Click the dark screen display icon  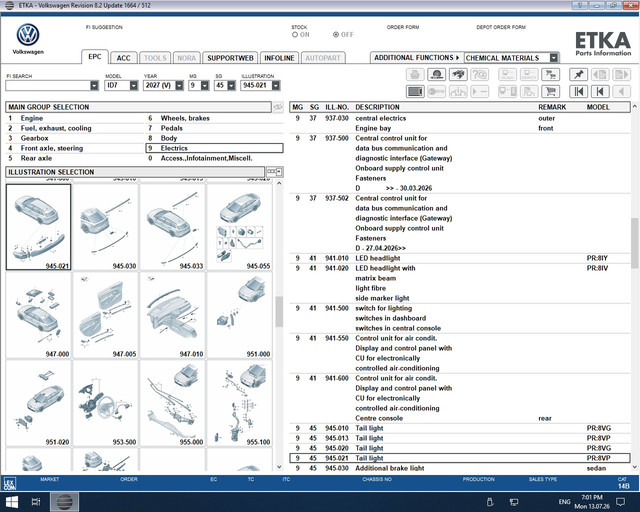coord(415,91)
